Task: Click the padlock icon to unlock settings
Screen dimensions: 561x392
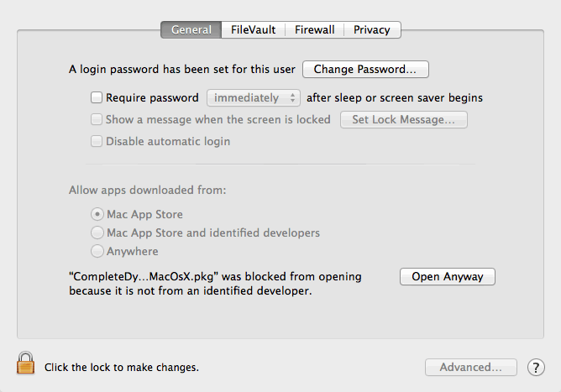Action: coord(25,363)
